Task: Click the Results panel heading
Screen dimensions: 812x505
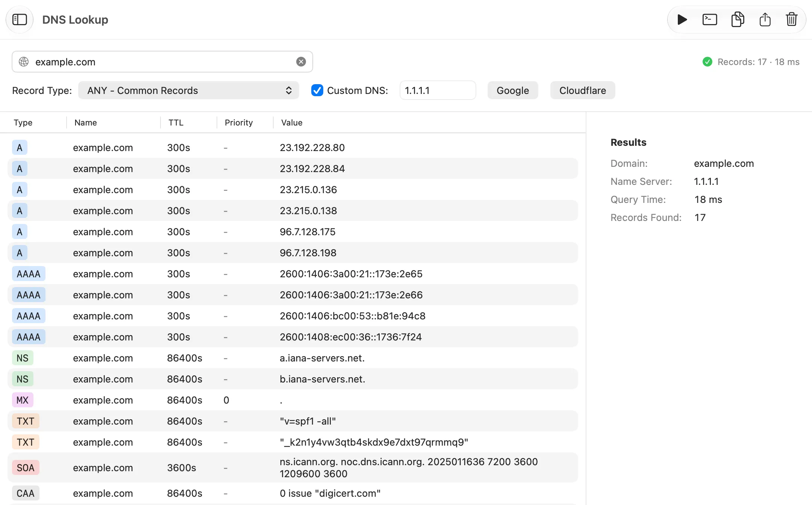Action: point(629,142)
